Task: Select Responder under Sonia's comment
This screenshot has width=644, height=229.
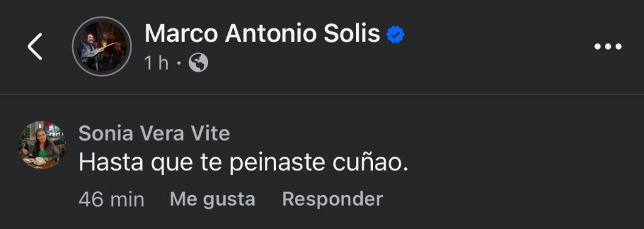Action: coord(333,199)
